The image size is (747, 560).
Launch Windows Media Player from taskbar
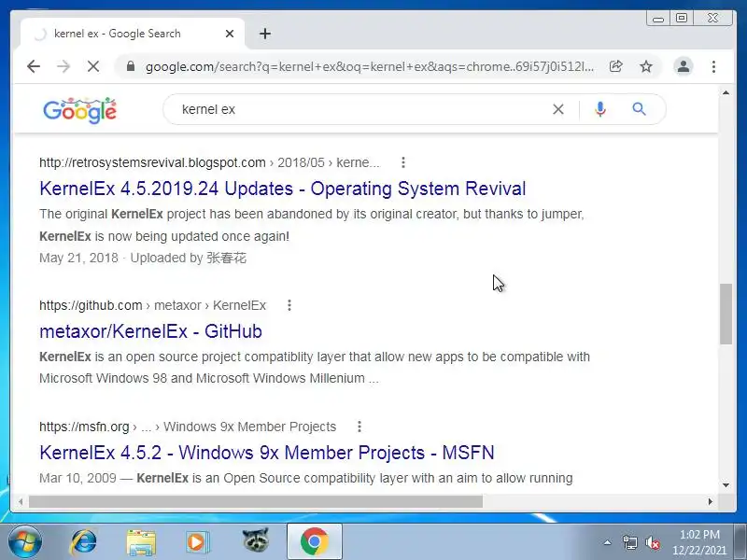197,542
